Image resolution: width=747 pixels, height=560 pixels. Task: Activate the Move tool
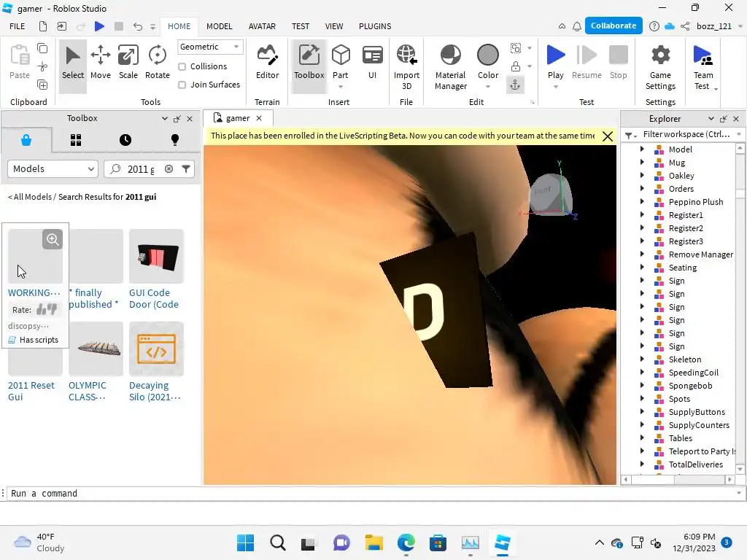click(101, 63)
